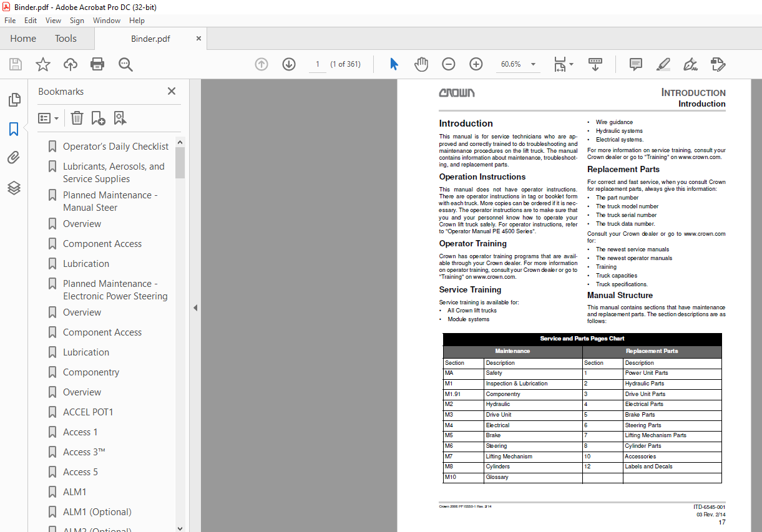Viewport: 762px width, 532px height.
Task: Click the bookmarks scrollbar thumb
Action: 180,163
